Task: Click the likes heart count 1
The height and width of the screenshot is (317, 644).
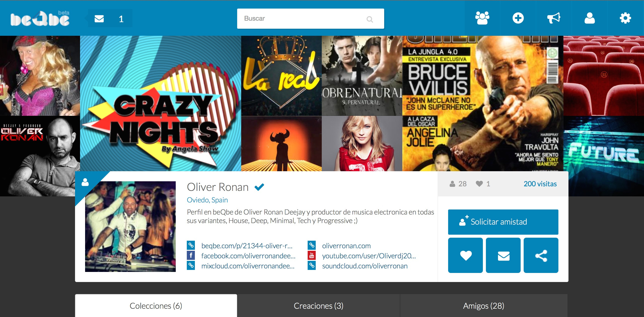Action: [x=483, y=184]
